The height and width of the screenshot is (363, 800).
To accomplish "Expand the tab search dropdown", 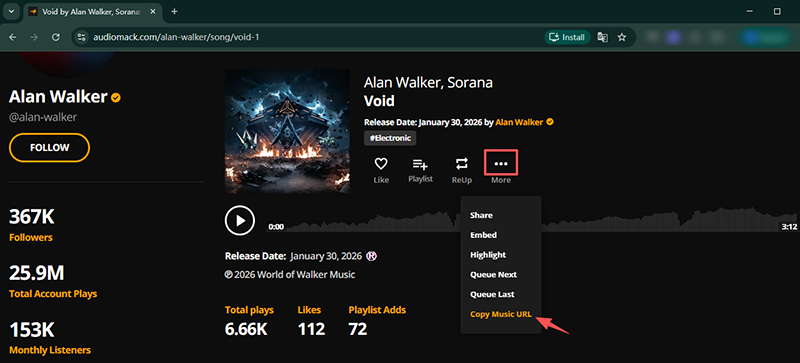I will (x=11, y=11).
